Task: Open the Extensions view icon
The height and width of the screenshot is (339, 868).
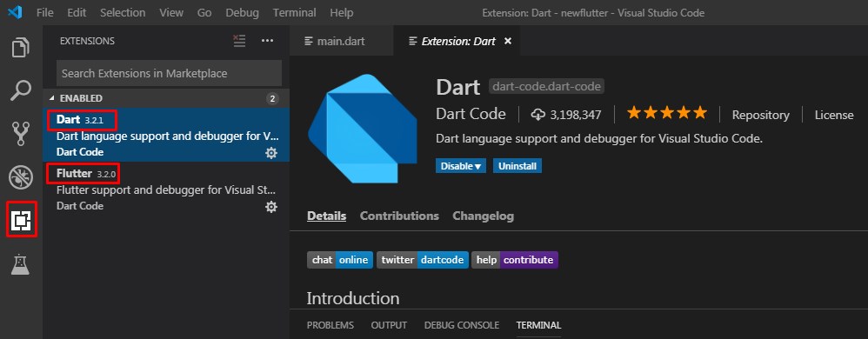Action: (21, 220)
